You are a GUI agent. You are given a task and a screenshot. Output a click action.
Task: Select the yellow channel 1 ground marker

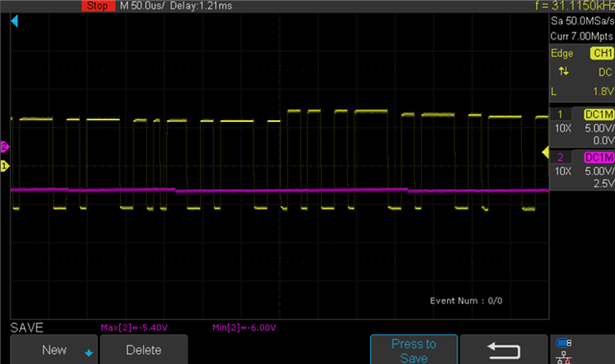click(5, 166)
